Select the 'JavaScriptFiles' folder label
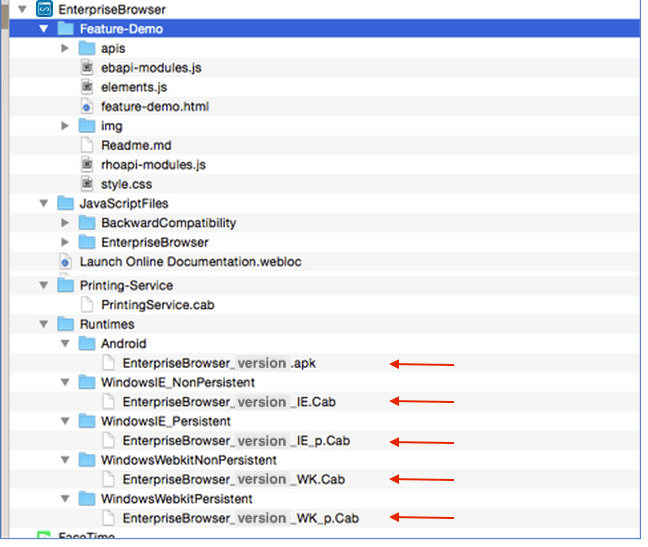 coord(124,204)
